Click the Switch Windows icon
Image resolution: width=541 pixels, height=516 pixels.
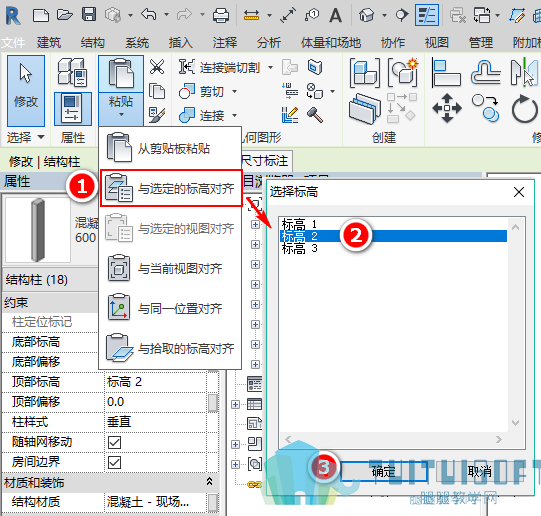(482, 15)
